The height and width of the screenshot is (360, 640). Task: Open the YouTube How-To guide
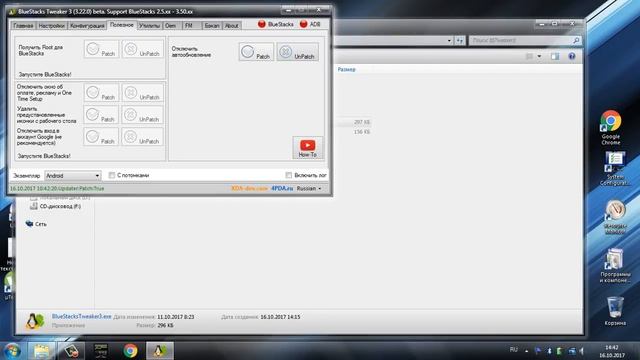click(x=308, y=148)
